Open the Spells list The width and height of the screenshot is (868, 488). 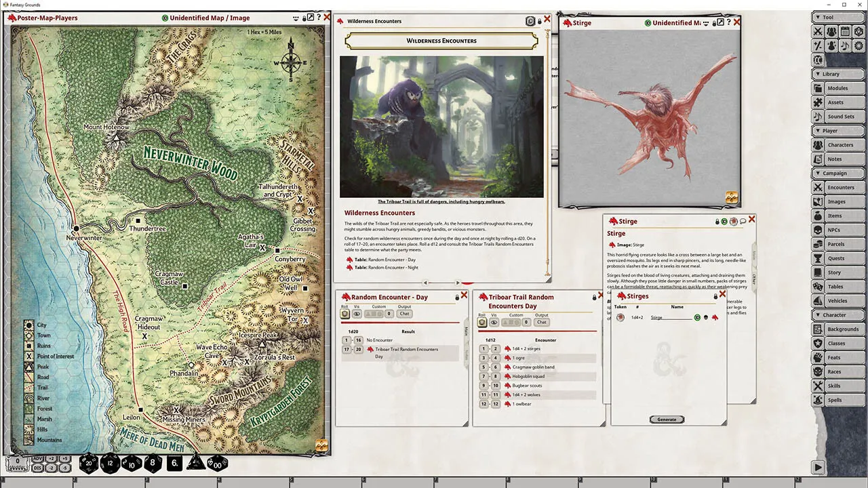(x=844, y=400)
